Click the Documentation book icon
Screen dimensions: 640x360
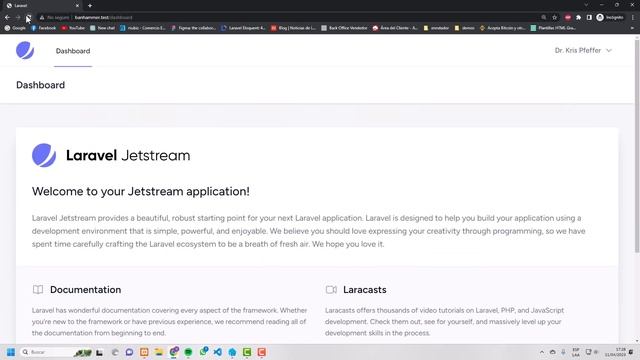pos(38,290)
